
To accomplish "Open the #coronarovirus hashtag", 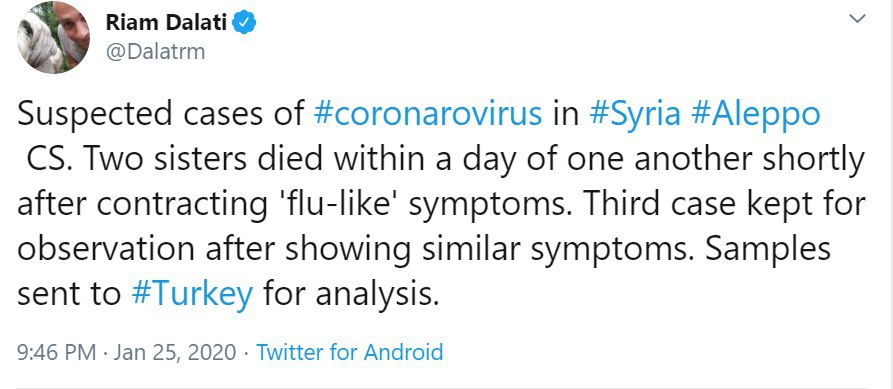I will pyautogui.click(x=428, y=114).
